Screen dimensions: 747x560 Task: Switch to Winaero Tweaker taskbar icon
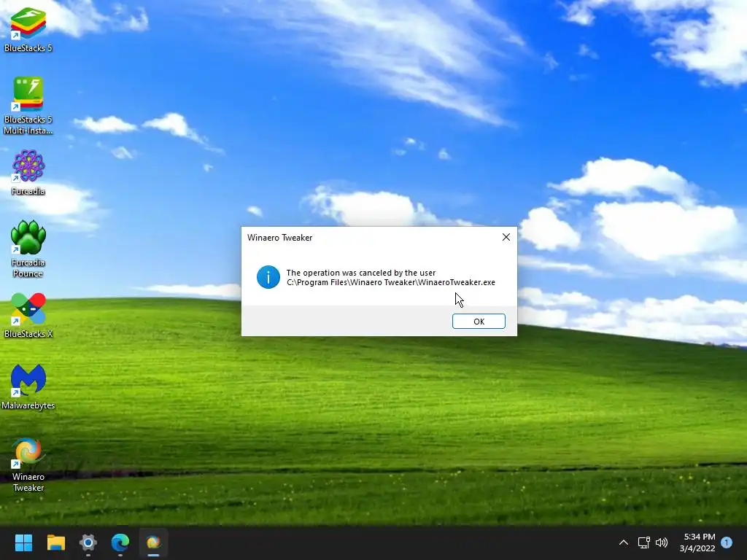(x=153, y=542)
